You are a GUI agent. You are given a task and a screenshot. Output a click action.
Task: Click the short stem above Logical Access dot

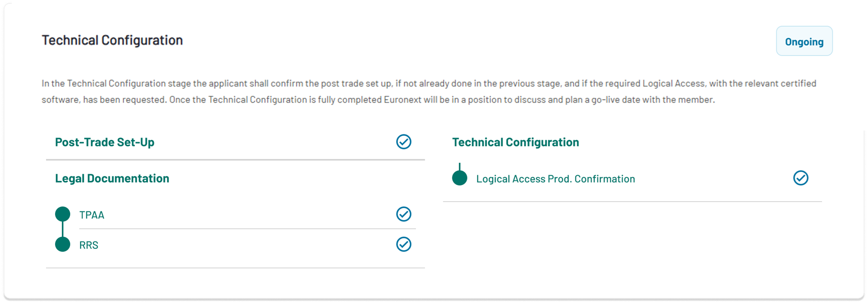tap(460, 166)
